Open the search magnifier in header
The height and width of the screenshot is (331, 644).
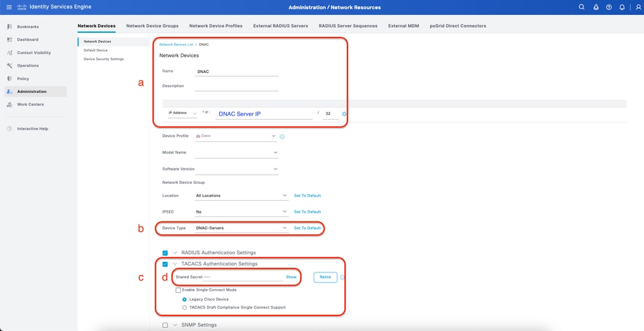click(581, 7)
